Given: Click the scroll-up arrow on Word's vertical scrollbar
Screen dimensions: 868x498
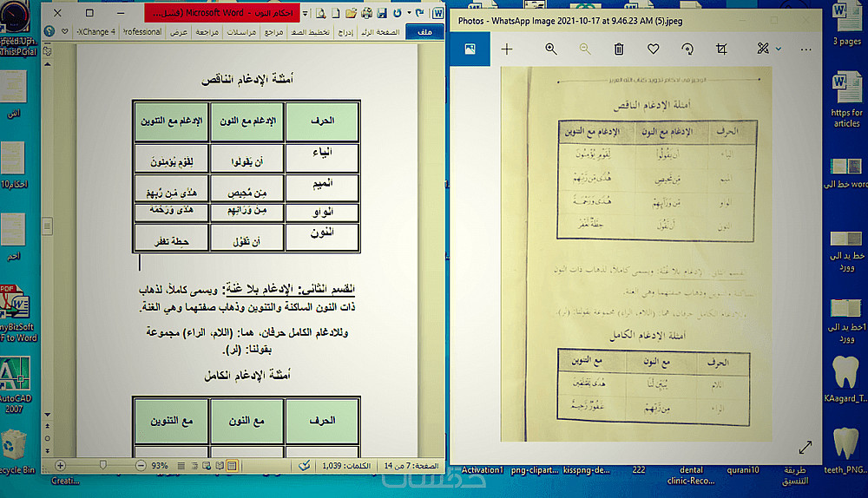Looking at the screenshot, I should coord(48,64).
